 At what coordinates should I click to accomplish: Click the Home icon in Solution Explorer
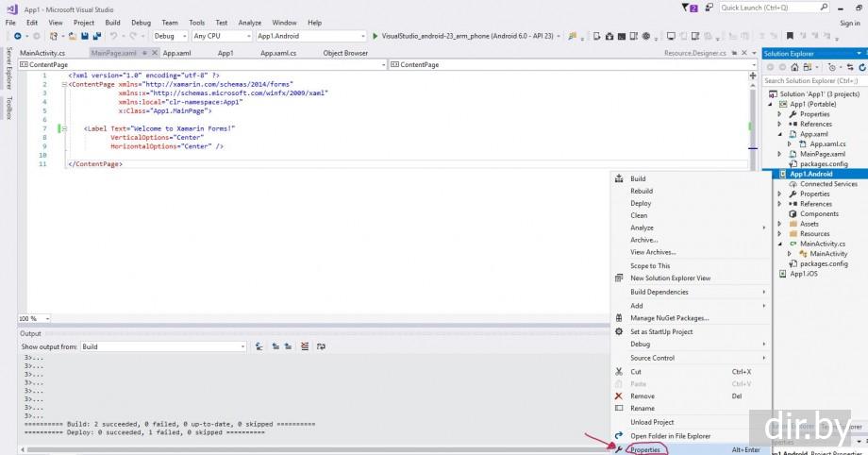pyautogui.click(x=793, y=67)
